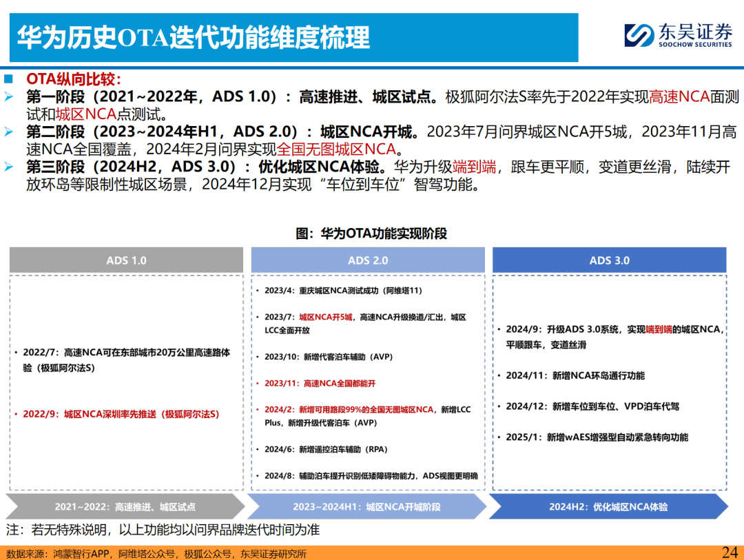Click the arrow banner 2024H2：优化城区NCA体验
The image size is (744, 560).
tap(608, 506)
